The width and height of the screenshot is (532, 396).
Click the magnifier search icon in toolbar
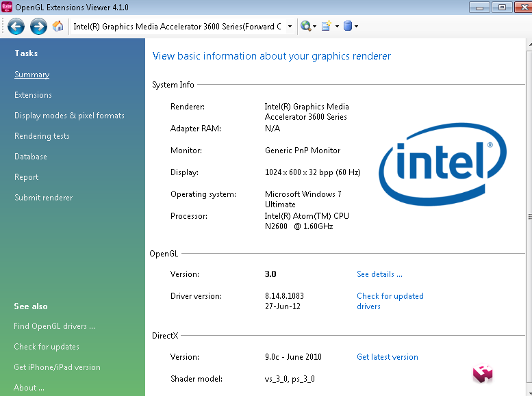coord(305,27)
